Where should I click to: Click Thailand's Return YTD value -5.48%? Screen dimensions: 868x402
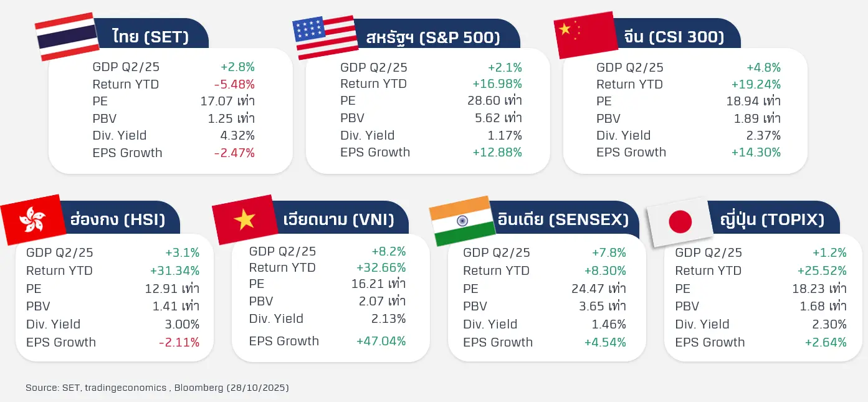(x=234, y=84)
